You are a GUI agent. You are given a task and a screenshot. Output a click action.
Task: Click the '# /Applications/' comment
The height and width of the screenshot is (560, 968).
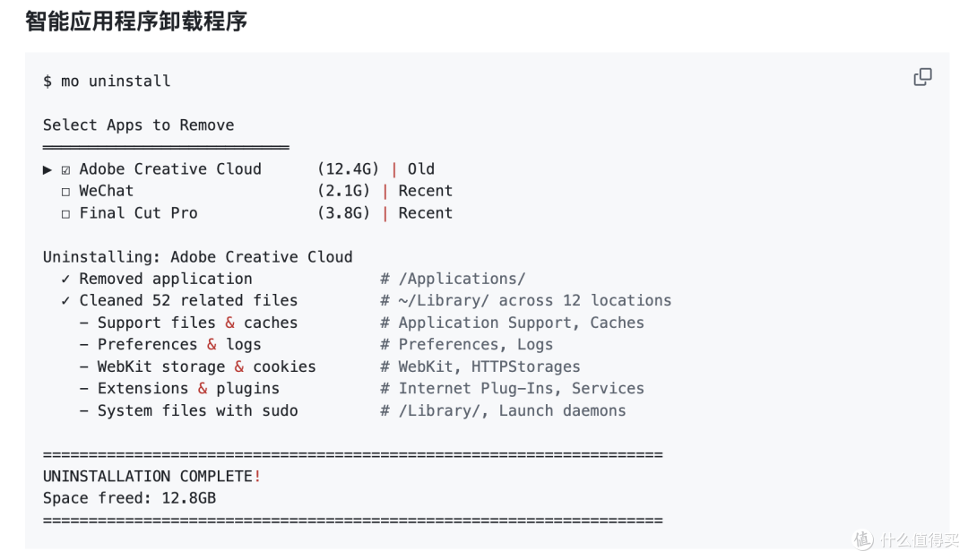pos(453,279)
